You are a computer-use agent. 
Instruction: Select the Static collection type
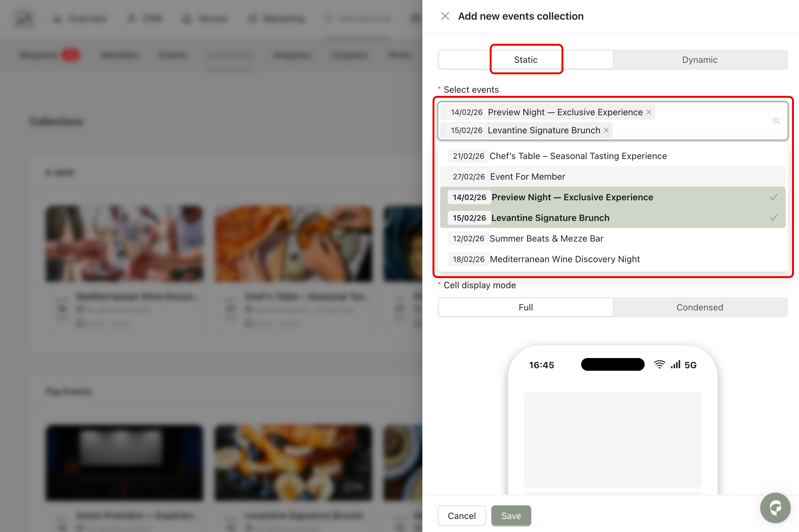point(526,60)
